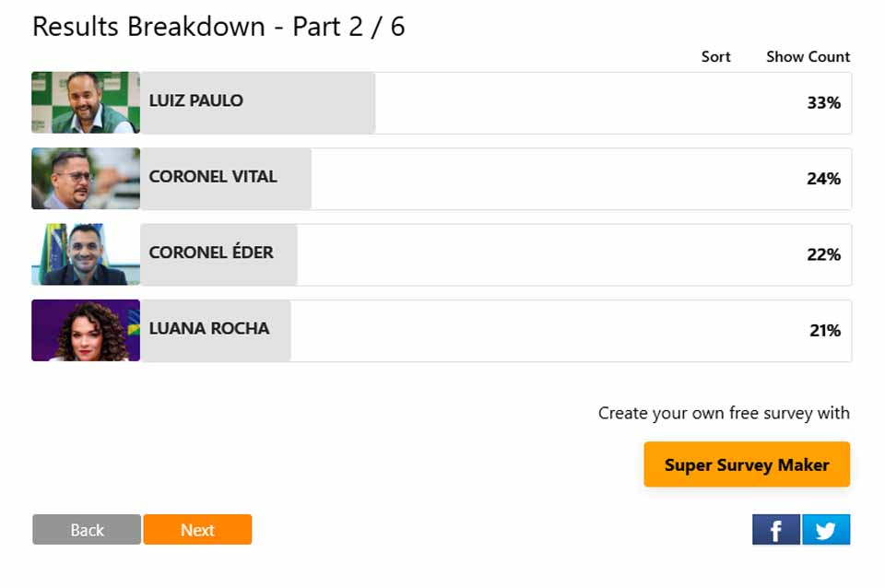The width and height of the screenshot is (885, 588).
Task: Select the CORONEL VITAL name label
Action: (213, 176)
